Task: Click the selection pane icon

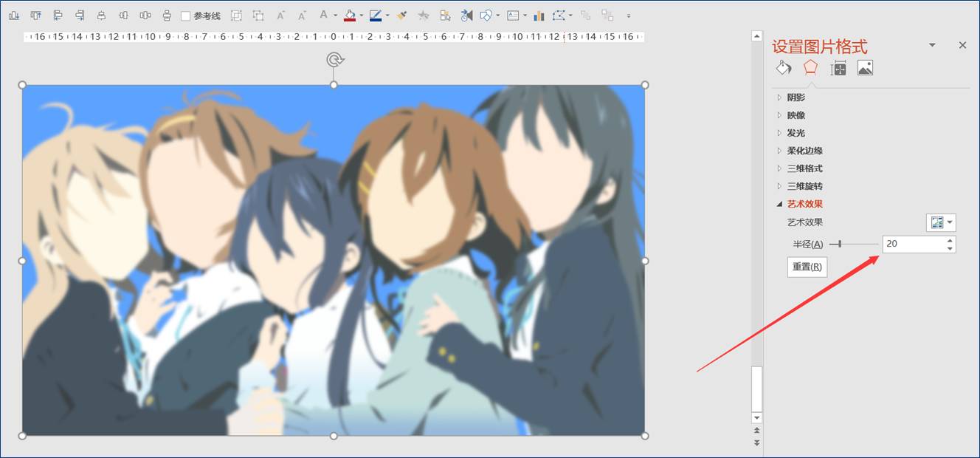Action: (x=445, y=16)
